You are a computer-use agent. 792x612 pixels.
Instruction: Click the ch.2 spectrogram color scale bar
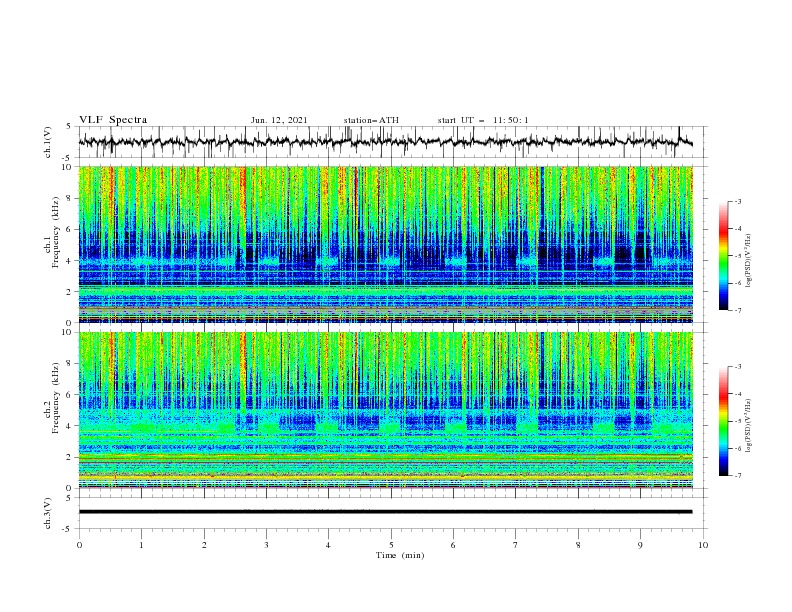pyautogui.click(x=724, y=421)
